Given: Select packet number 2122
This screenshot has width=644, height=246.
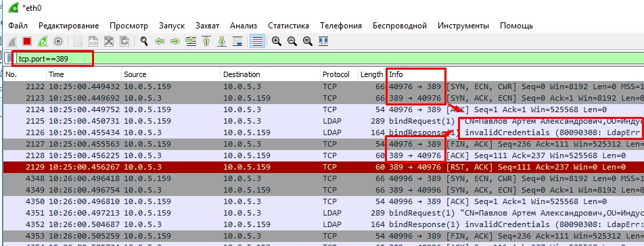Looking at the screenshot, I should tap(323, 87).
